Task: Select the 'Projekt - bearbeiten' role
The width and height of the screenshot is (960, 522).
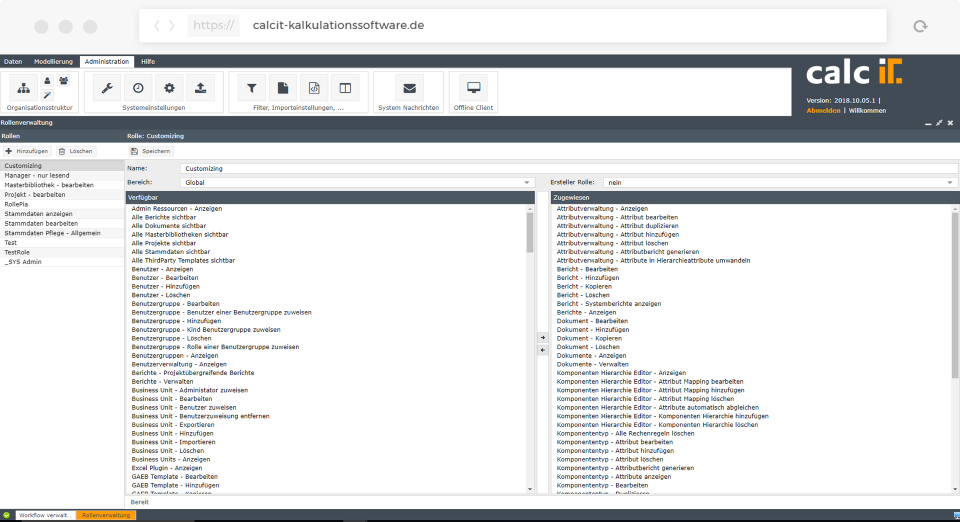Action: click(62, 195)
